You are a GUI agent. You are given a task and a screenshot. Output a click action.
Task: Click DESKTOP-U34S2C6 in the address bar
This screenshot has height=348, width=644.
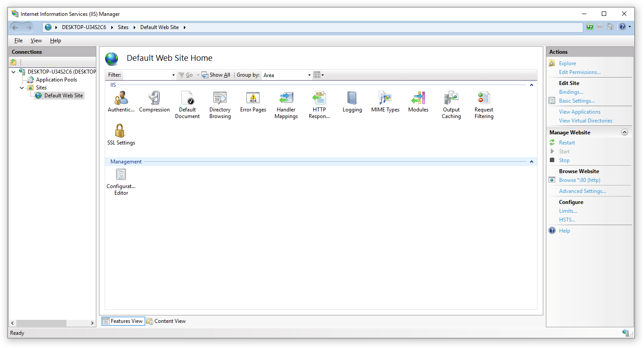coord(84,27)
